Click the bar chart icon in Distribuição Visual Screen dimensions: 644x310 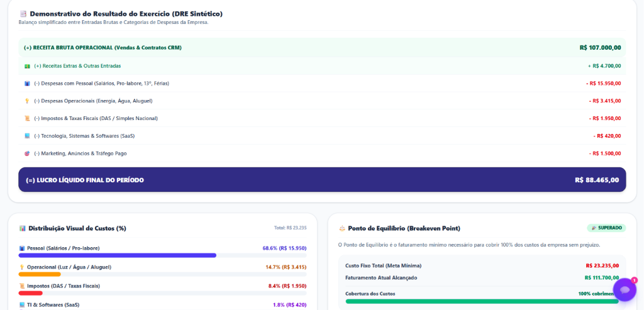[22, 228]
